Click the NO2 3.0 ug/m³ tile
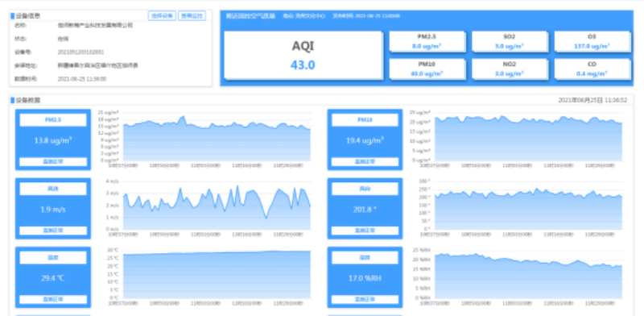Viewport: 644px width, 316px height. 510,69
